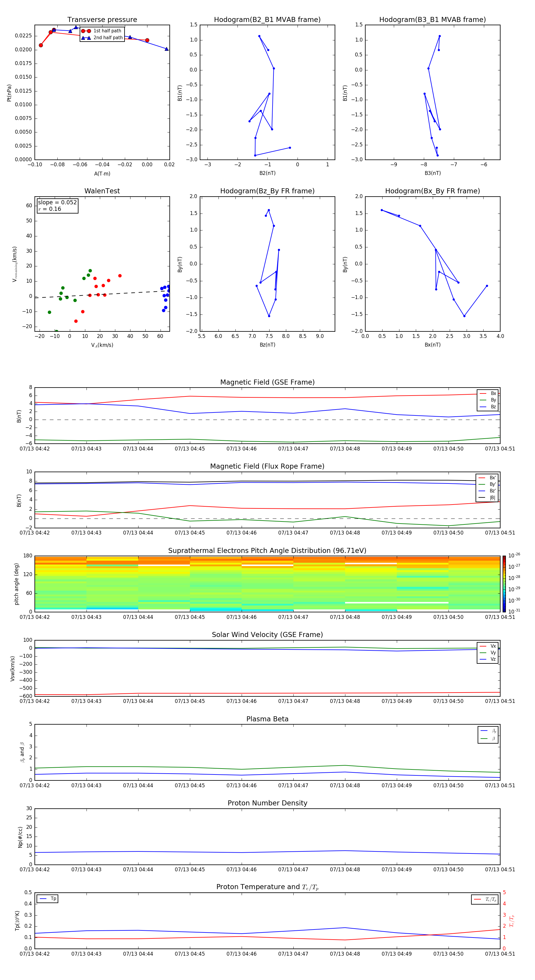Click the pitch angle distribution colorbar
This screenshot has width=535, height=980.
[504, 584]
